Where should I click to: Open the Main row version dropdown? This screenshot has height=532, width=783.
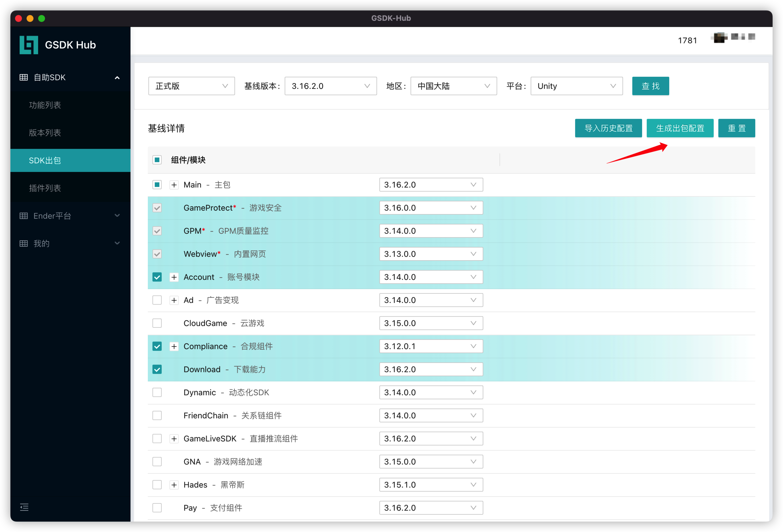431,185
